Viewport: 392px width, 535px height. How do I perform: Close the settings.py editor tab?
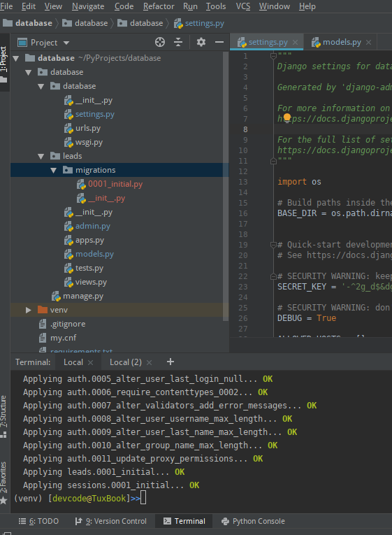(x=295, y=42)
